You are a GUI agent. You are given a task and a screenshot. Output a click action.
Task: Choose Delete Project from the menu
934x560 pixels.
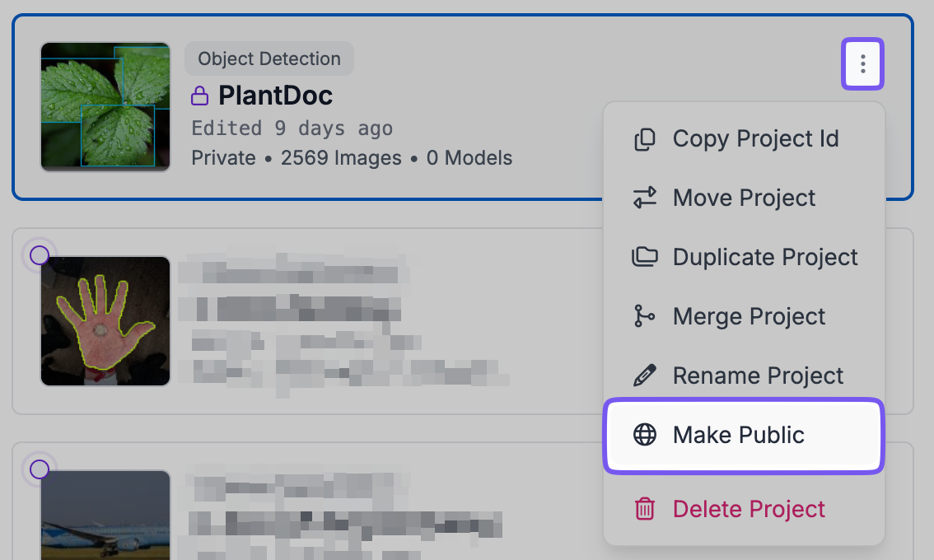pos(748,509)
